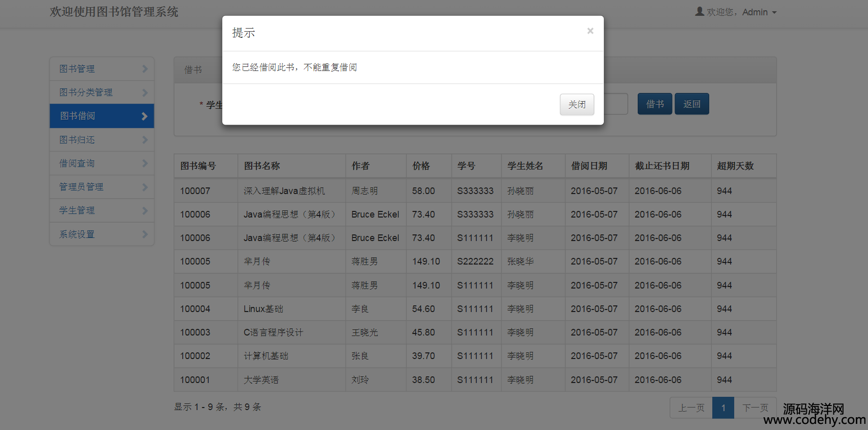This screenshot has width=868, height=430.
Task: Click chevron arrow next to 借阅查询
Action: pos(144,163)
